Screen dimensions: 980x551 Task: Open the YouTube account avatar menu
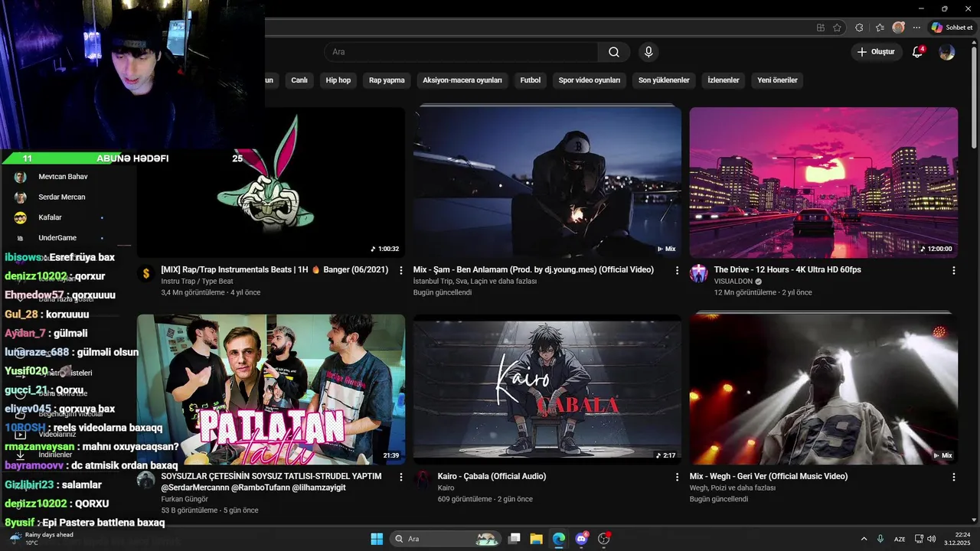click(x=947, y=52)
